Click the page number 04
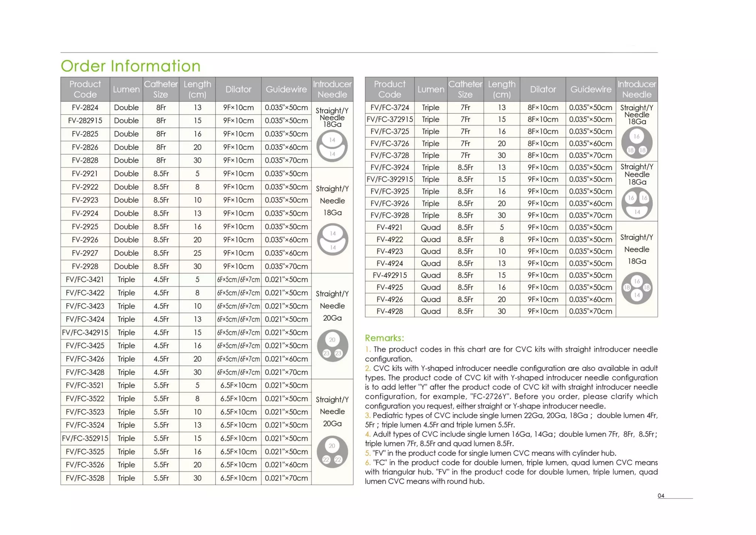Viewport: 756px width, 535px height. pos(661,496)
